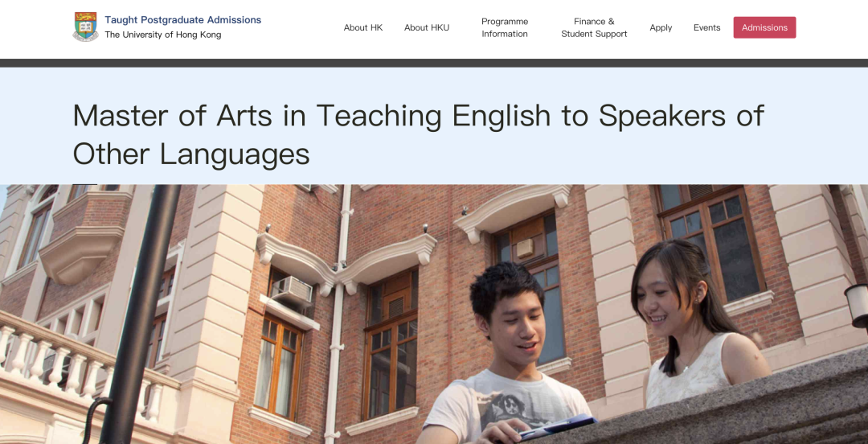The image size is (868, 444).
Task: Expand the Programme Information menu
Action: [505, 27]
